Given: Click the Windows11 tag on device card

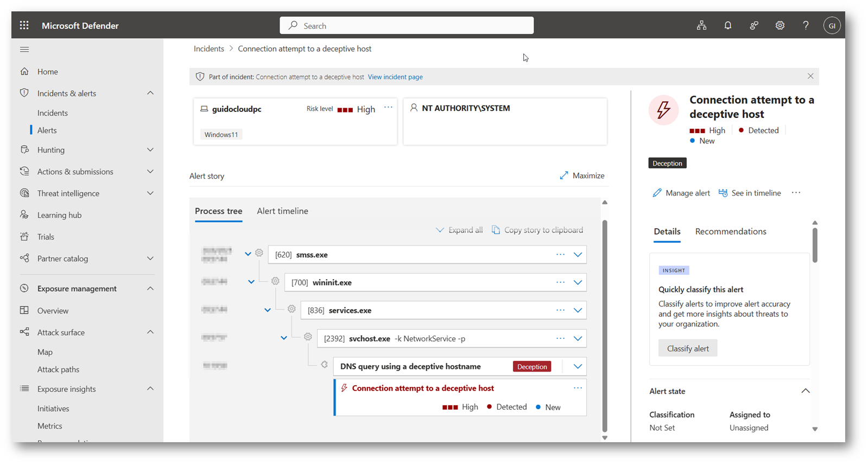Looking at the screenshot, I should (x=221, y=134).
